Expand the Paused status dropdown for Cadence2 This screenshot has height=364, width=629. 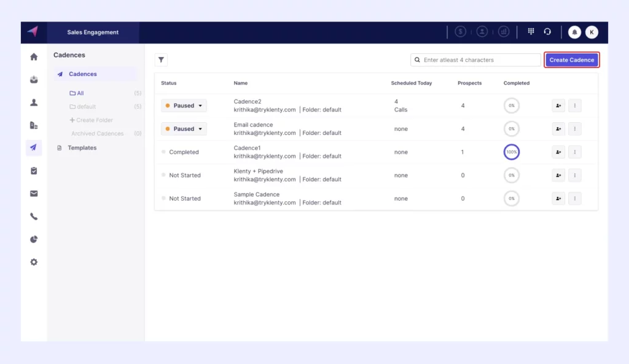point(184,105)
